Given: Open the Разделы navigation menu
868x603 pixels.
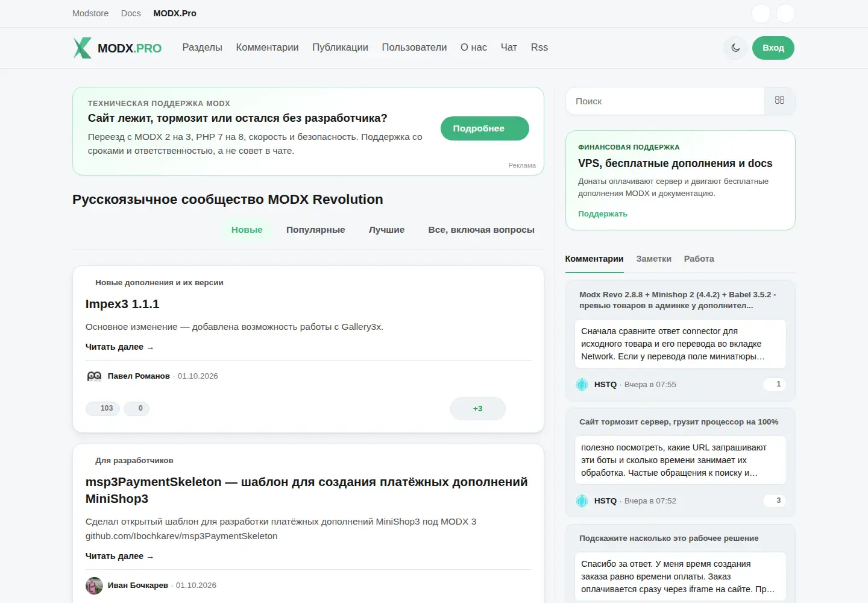Looking at the screenshot, I should [x=202, y=48].
